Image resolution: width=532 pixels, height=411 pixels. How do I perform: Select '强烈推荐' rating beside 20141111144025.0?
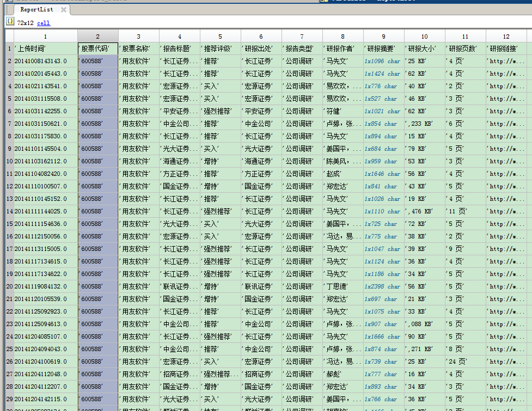pos(220,211)
